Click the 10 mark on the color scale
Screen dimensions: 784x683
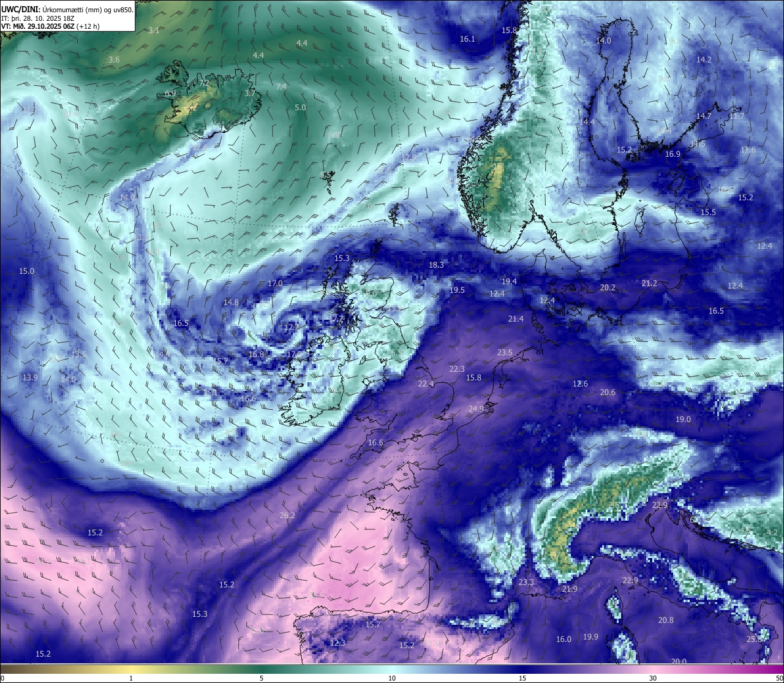pyautogui.click(x=391, y=678)
